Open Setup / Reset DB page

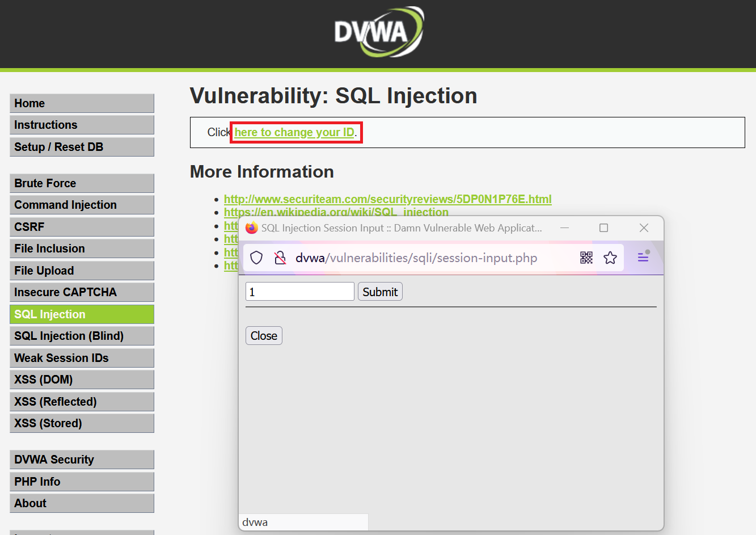click(82, 147)
